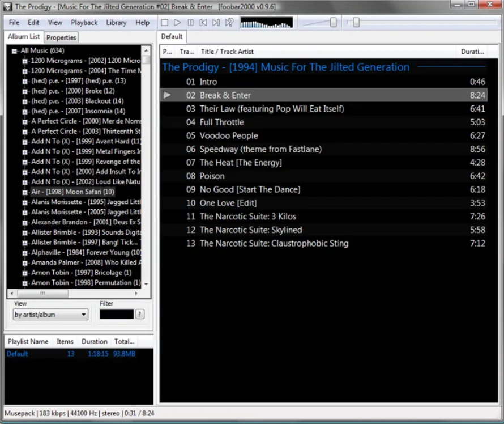Switch to the Album List tab
The height and width of the screenshot is (424, 504).
tap(24, 37)
